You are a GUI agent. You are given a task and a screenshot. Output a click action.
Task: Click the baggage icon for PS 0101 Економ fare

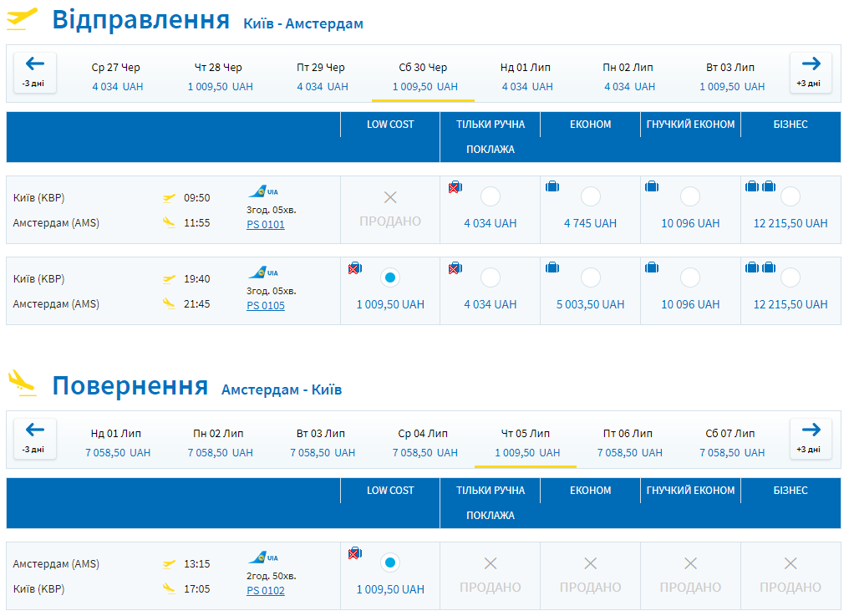click(x=552, y=186)
